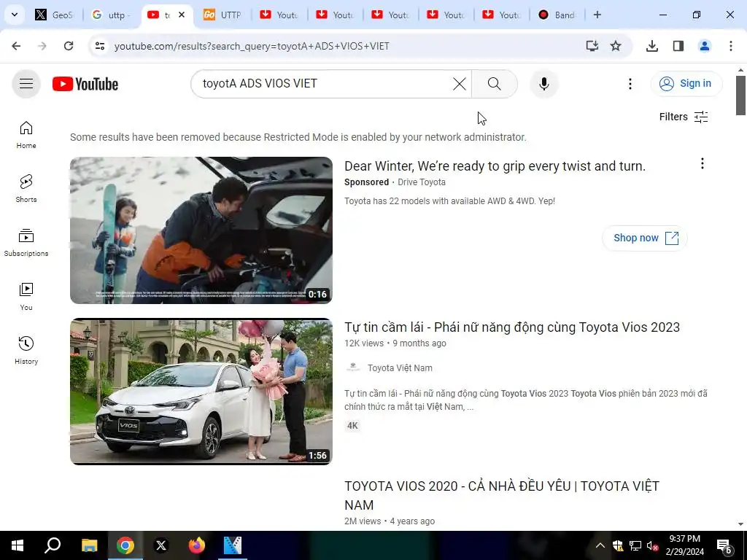Click the magnifier search button
This screenshot has height=560, width=747.
[494, 84]
